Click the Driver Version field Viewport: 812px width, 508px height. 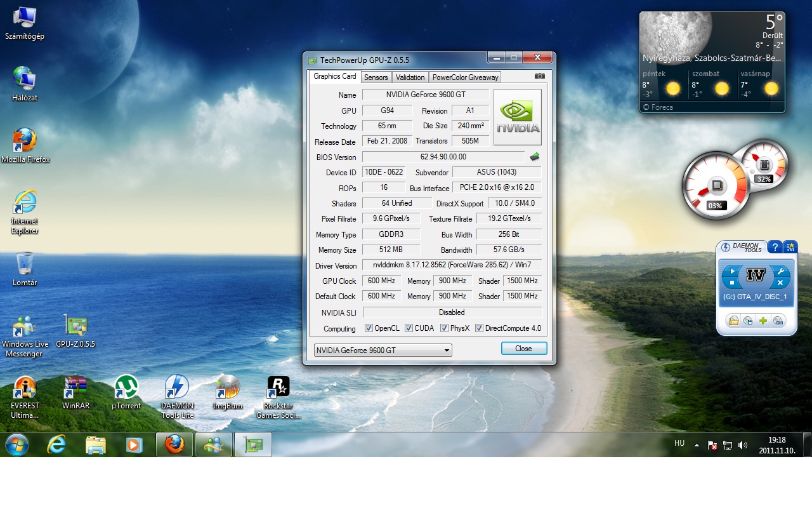point(452,265)
